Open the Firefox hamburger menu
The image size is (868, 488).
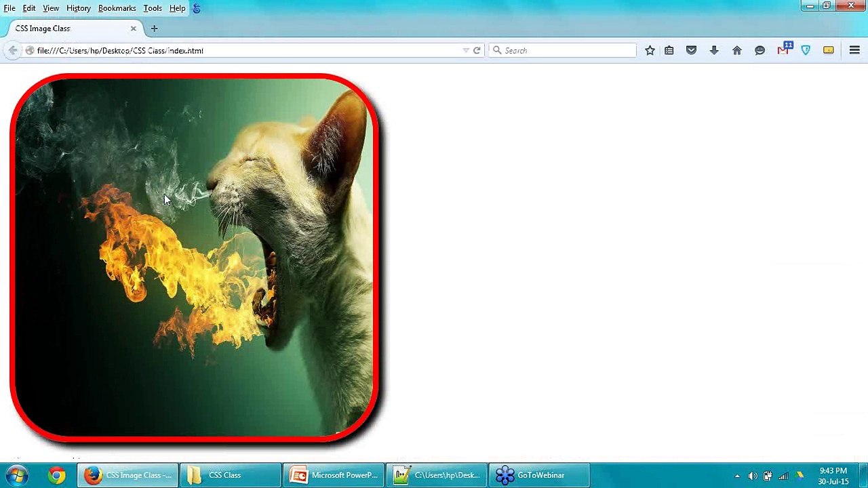(854, 50)
